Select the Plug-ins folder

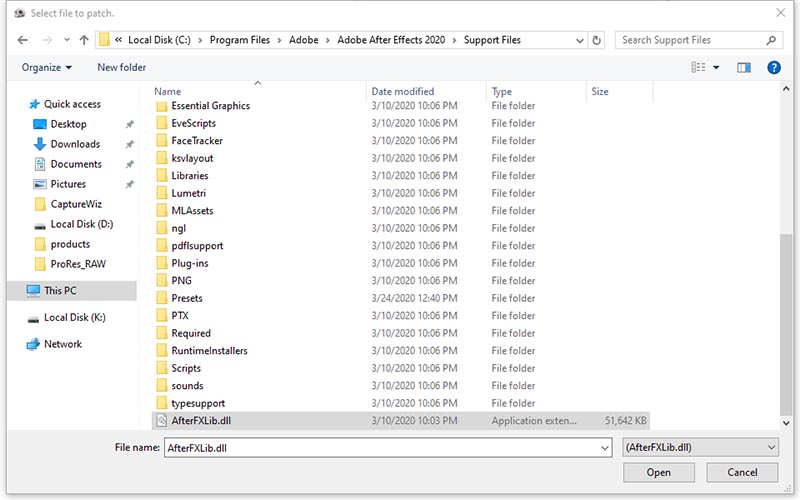click(x=190, y=263)
